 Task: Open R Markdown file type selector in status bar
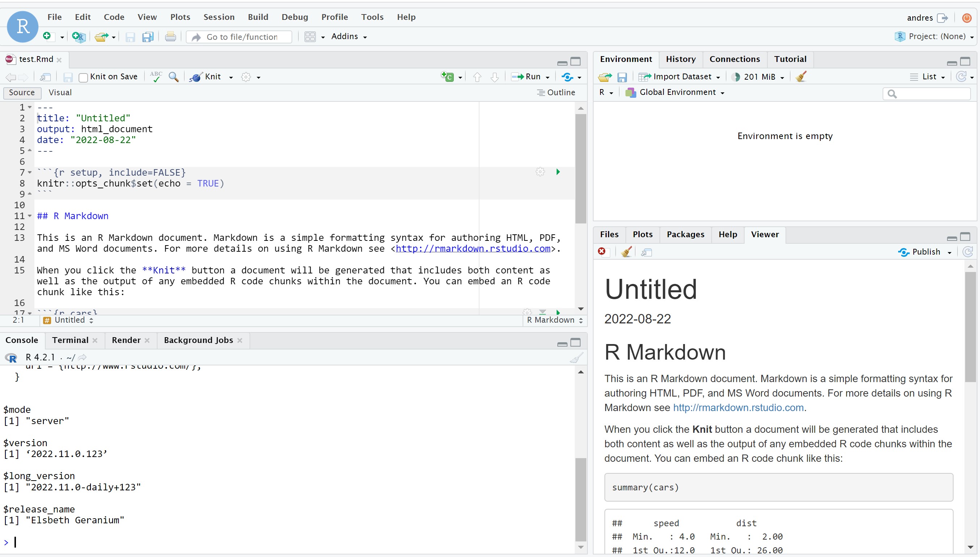[554, 320]
